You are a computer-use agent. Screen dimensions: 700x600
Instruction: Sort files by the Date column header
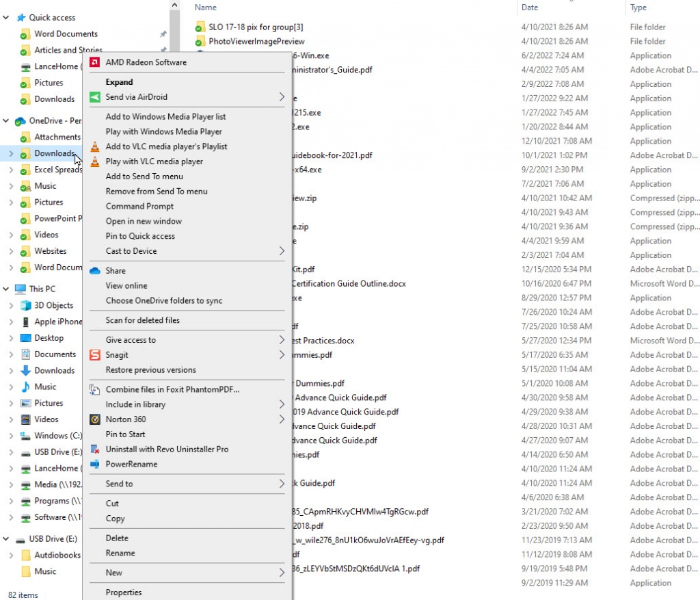pyautogui.click(x=531, y=8)
